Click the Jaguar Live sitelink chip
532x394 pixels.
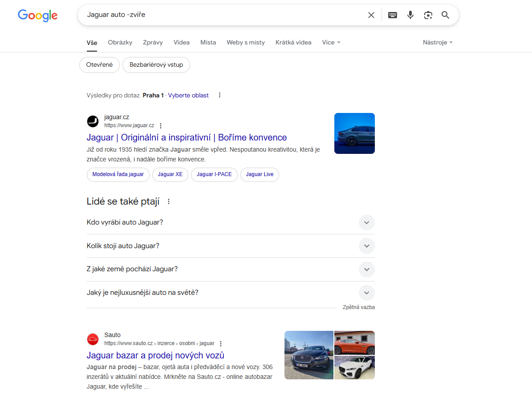[x=260, y=174]
